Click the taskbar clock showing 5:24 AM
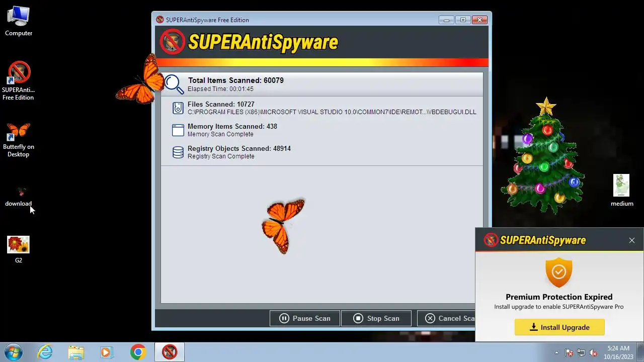644x362 pixels. pyautogui.click(x=618, y=352)
